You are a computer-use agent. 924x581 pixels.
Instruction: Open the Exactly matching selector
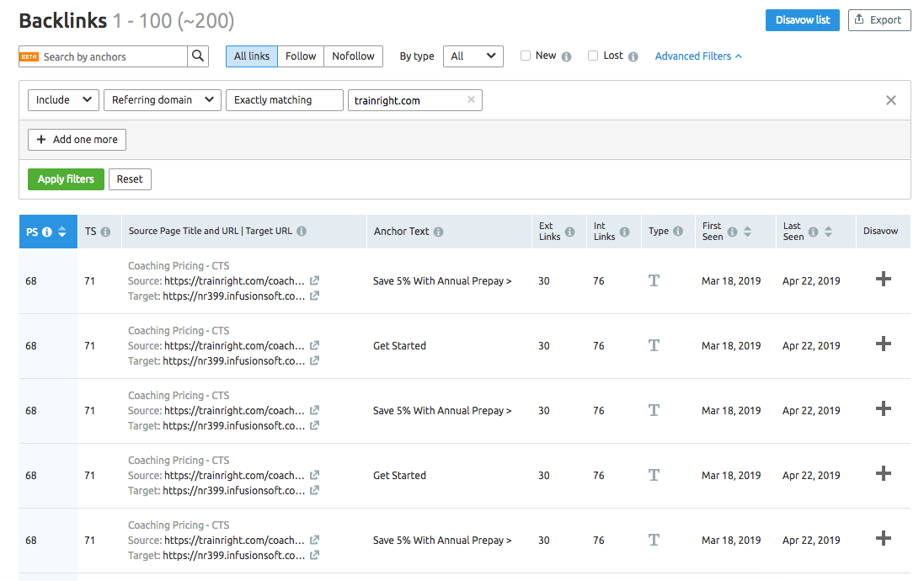click(x=285, y=99)
